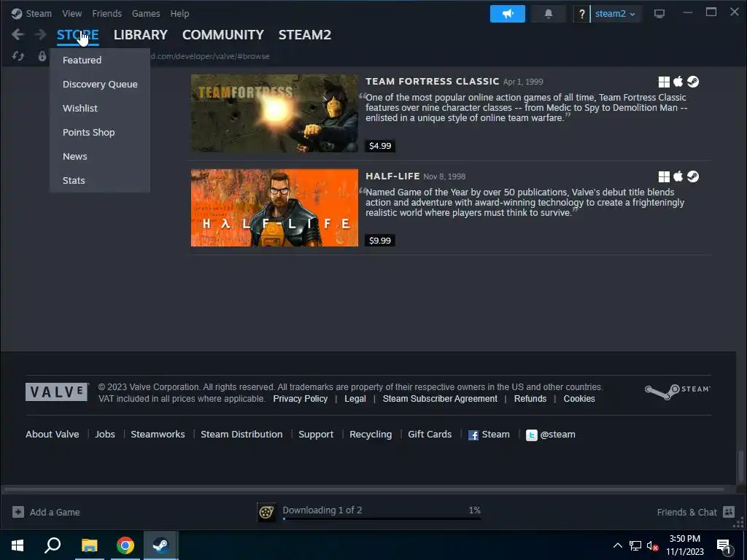
Task: Click the downloading game icon in status bar
Action: click(266, 512)
